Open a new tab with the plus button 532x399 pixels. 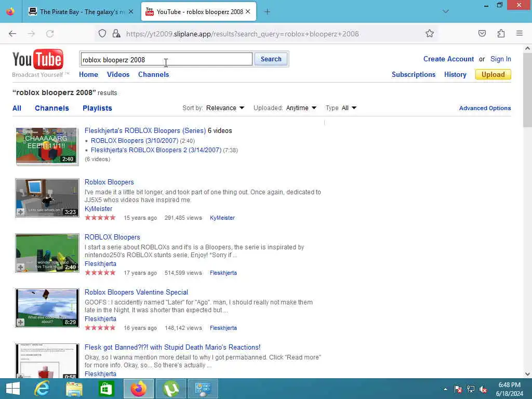pyautogui.click(x=268, y=12)
